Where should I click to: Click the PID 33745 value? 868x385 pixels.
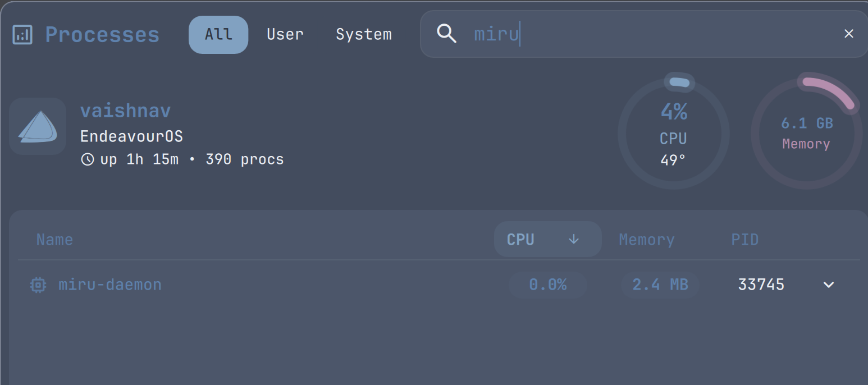[761, 285]
